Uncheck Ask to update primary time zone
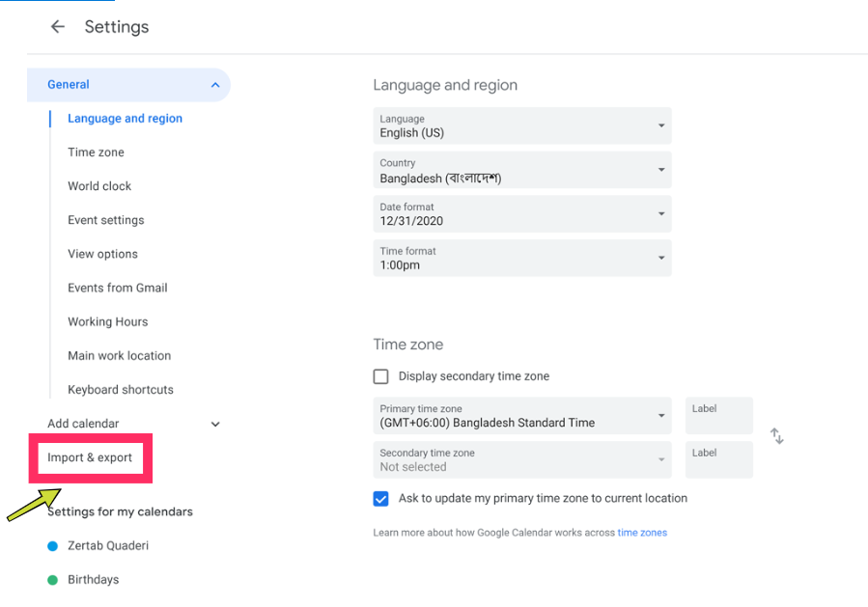Viewport: 868px width, 607px height. [380, 499]
